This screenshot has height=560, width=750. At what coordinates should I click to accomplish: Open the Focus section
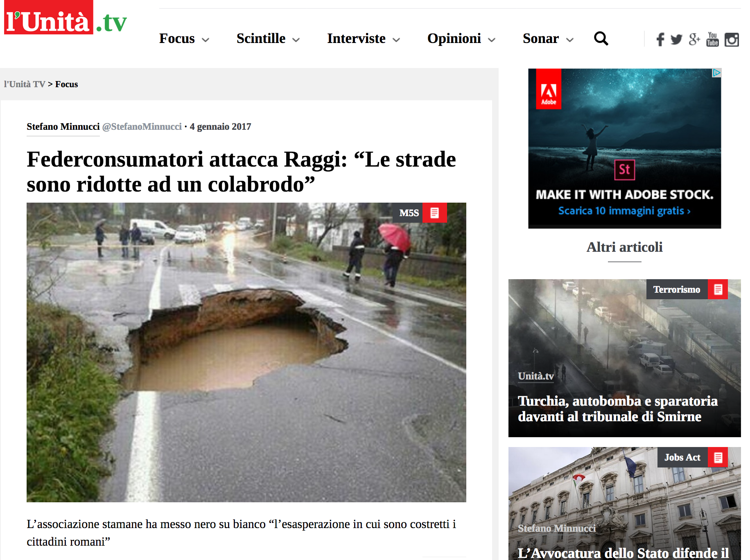[x=177, y=38]
